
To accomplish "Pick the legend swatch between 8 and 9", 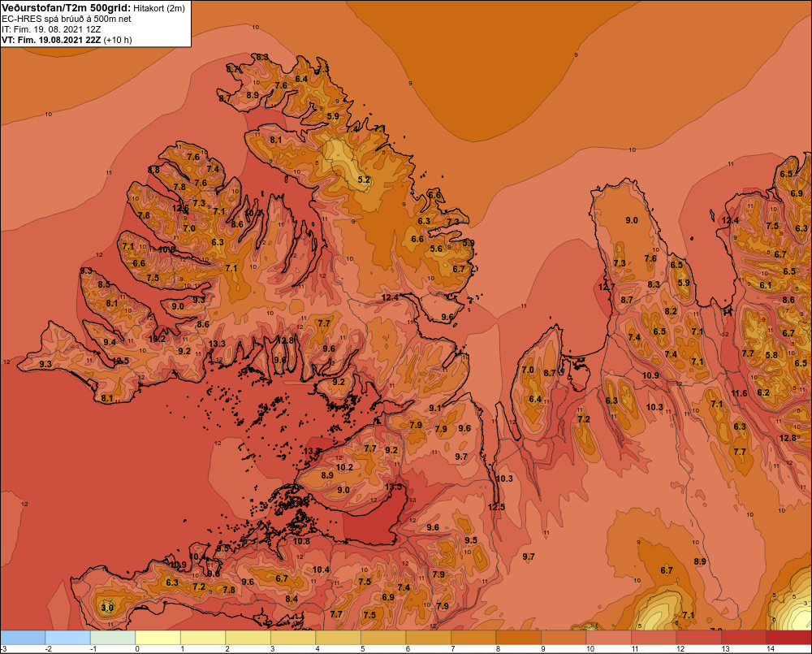I will click(x=518, y=637).
